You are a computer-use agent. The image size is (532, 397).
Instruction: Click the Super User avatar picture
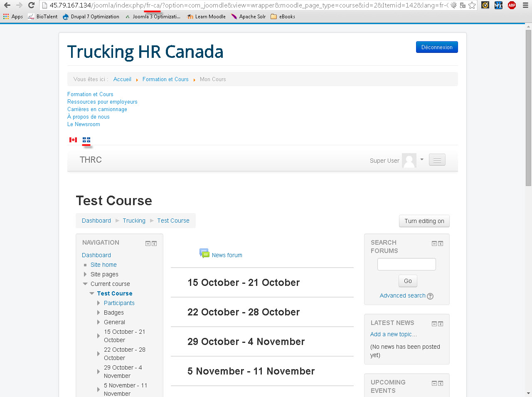[x=409, y=160]
